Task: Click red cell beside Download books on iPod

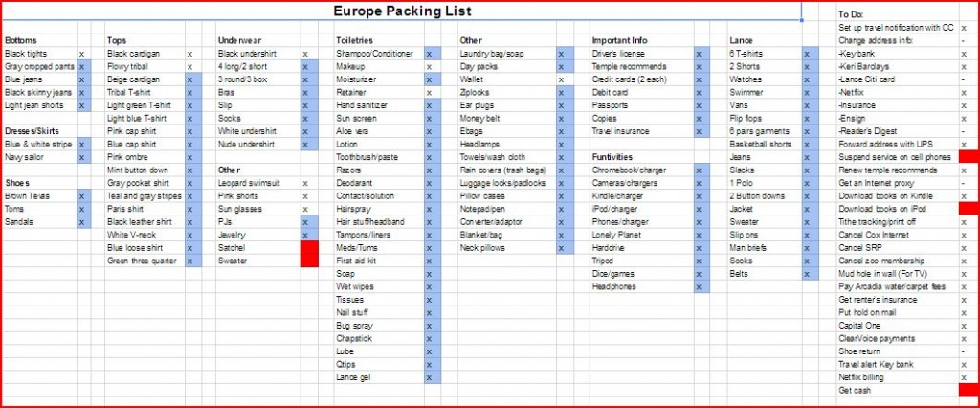Action: [x=968, y=209]
